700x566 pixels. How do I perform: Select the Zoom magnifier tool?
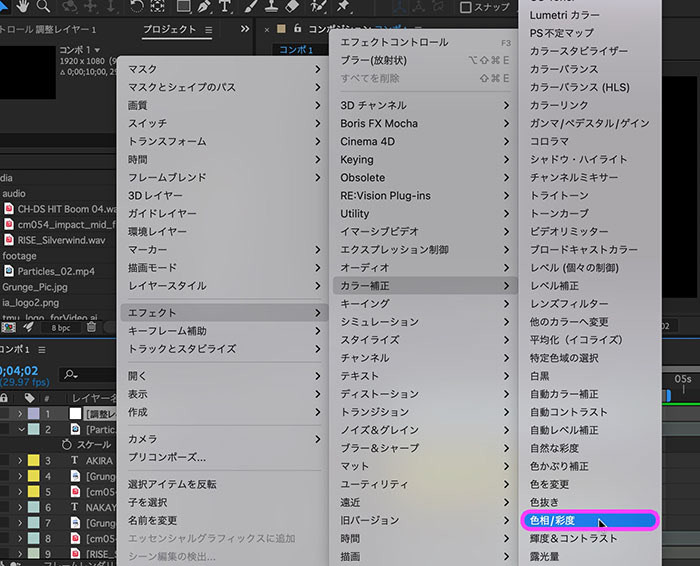[x=43, y=6]
